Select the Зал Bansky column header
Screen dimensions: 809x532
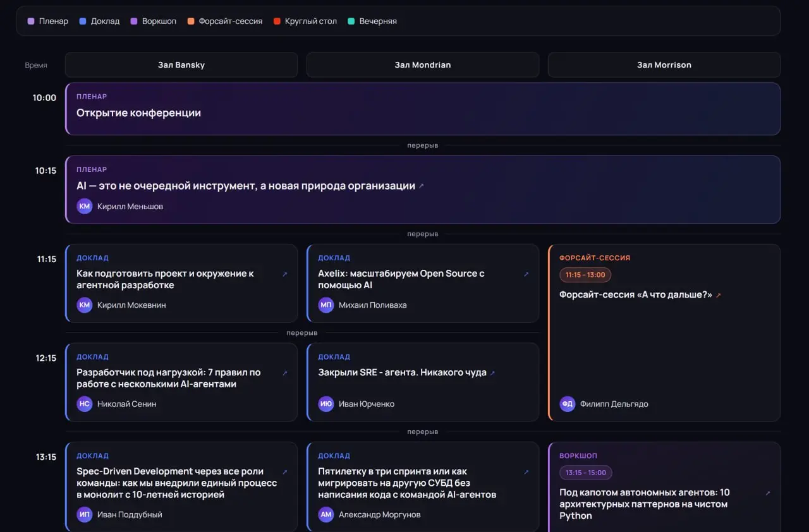181,65
